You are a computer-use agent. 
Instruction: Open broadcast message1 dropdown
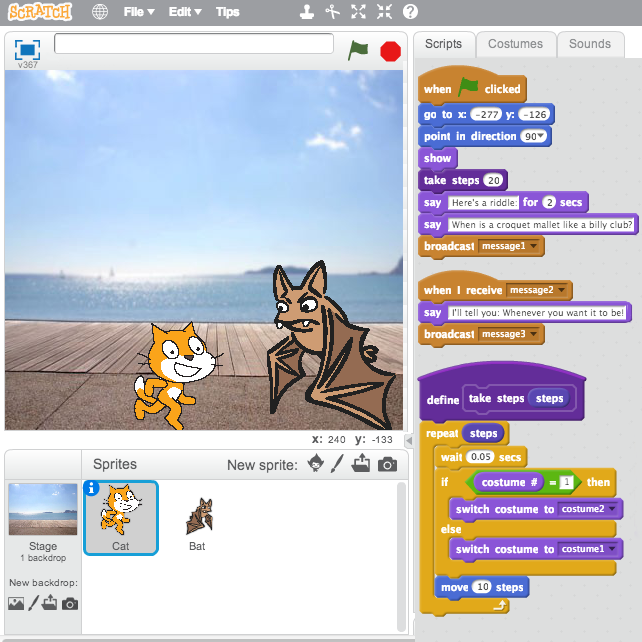point(533,246)
